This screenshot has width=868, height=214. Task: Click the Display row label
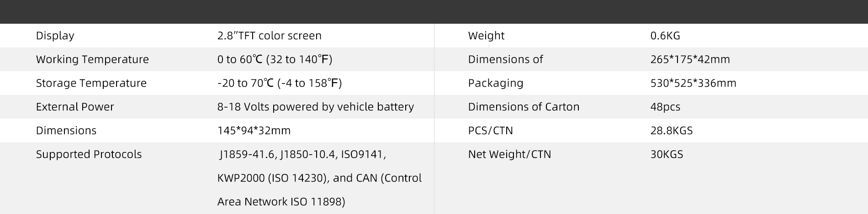pos(55,36)
